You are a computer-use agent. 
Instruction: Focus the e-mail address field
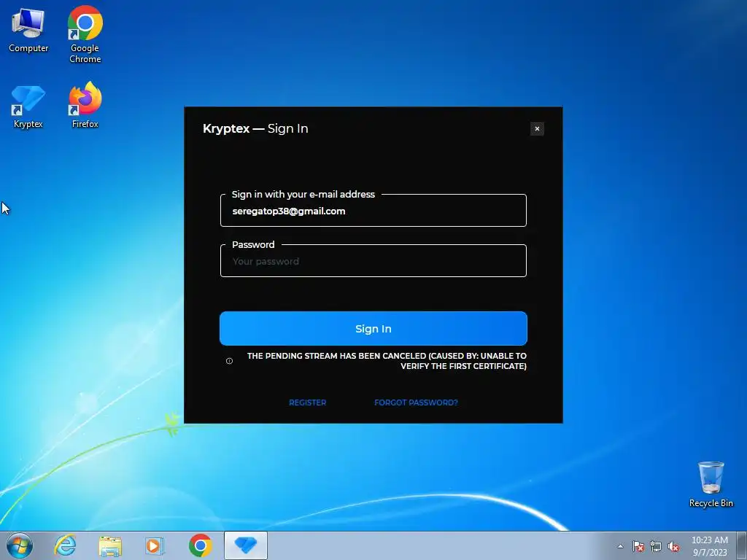click(x=373, y=211)
